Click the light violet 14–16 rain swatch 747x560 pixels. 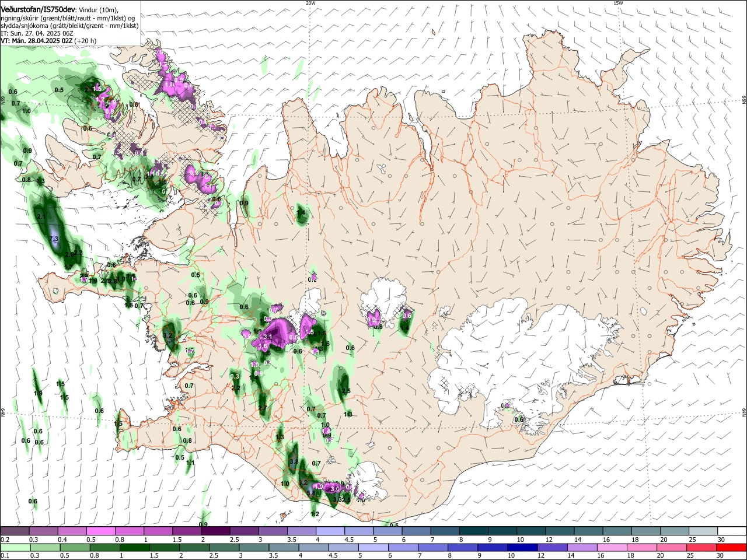(x=582, y=547)
